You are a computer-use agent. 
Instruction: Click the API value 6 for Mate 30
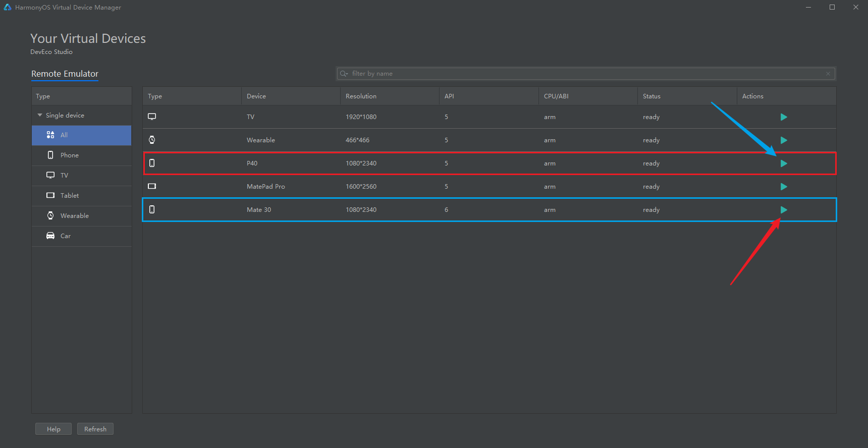(446, 210)
